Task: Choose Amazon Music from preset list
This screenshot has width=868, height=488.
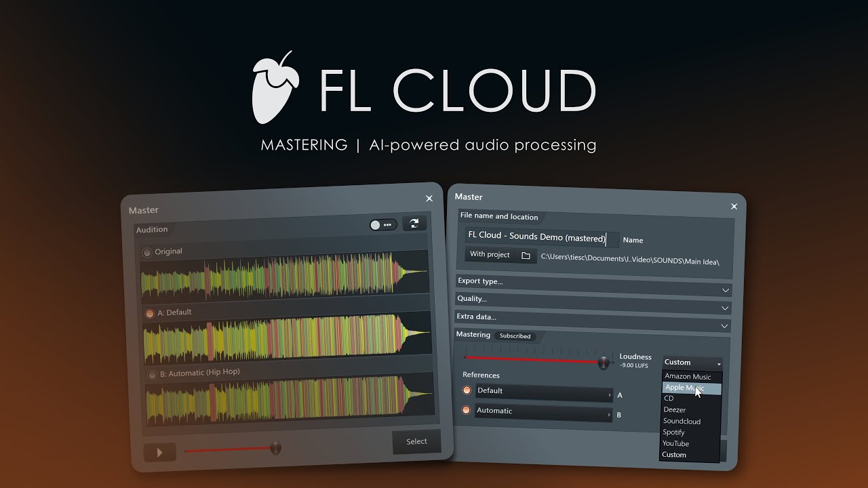Action: (x=688, y=377)
